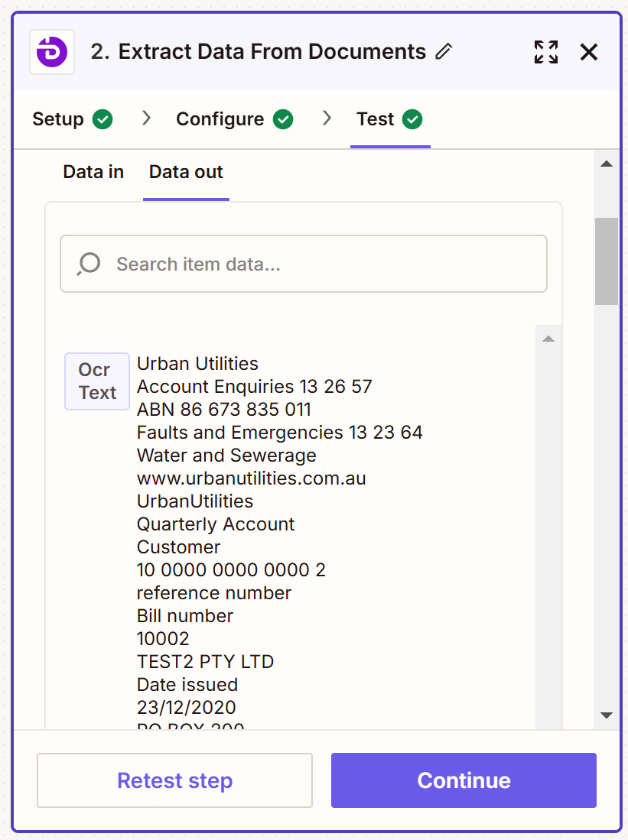Click the Search item data field

click(x=304, y=264)
